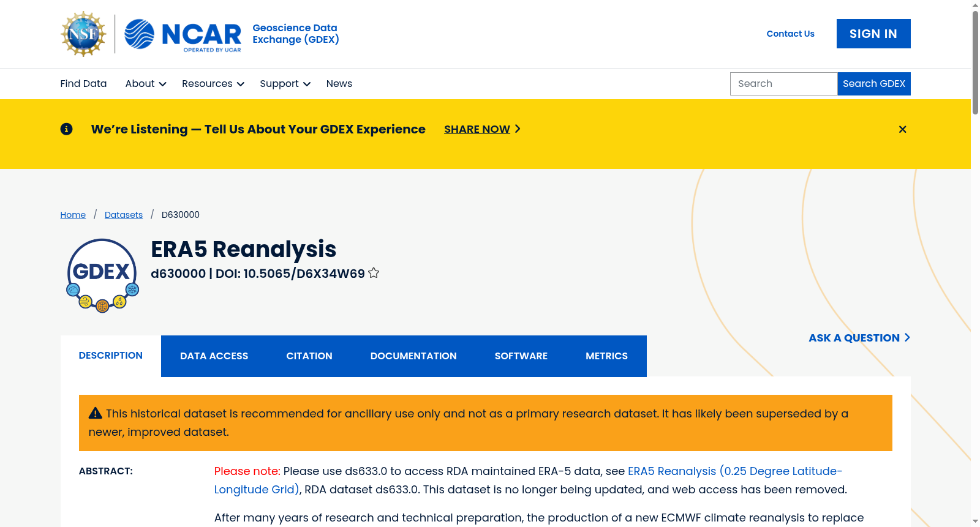Bookmark dataset with the star icon
This screenshot has width=980, height=527.
tap(374, 273)
